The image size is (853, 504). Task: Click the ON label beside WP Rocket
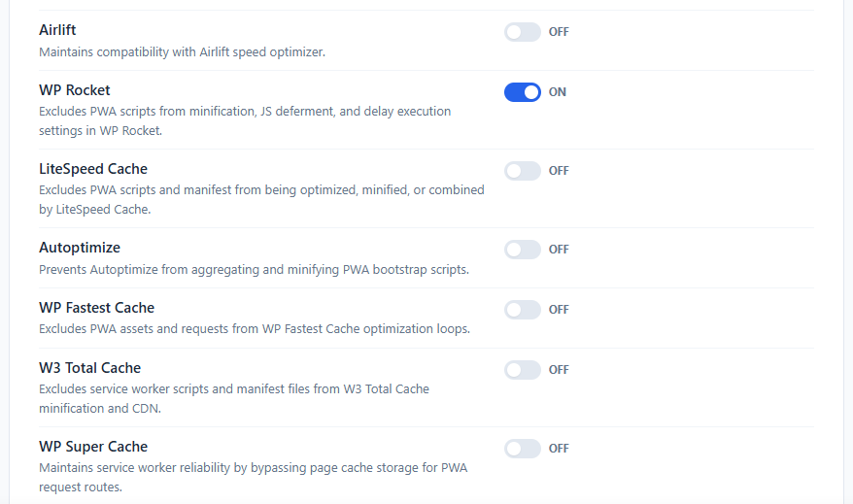(557, 92)
